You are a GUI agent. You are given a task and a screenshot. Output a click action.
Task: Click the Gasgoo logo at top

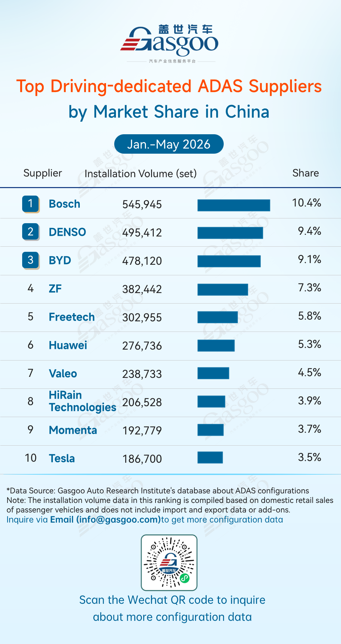(169, 44)
